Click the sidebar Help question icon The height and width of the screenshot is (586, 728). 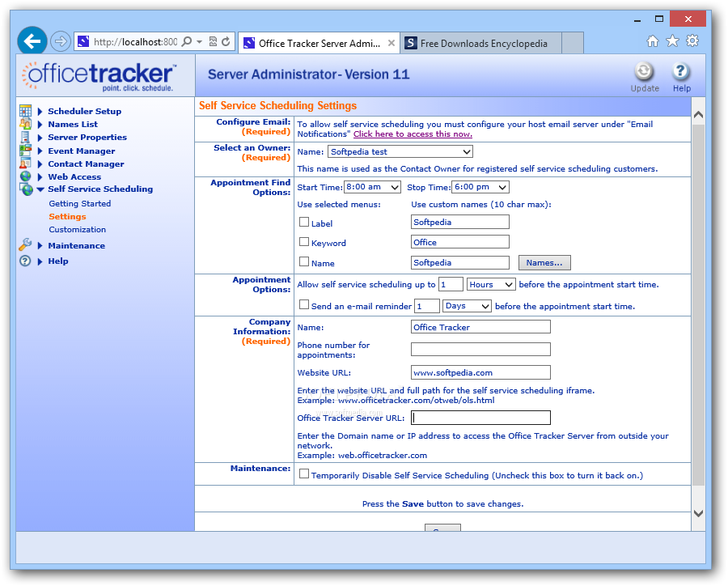[x=25, y=261]
